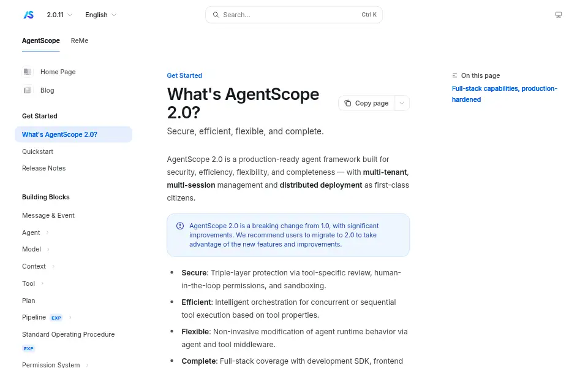
Task: Expand the Model sidebar section
Action: click(x=48, y=249)
